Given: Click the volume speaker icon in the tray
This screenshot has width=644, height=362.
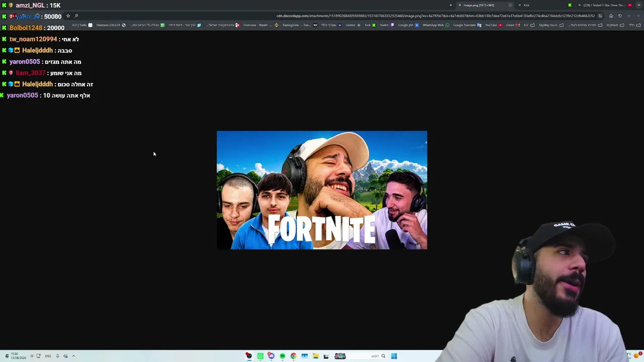Looking at the screenshot, I should point(31,356).
